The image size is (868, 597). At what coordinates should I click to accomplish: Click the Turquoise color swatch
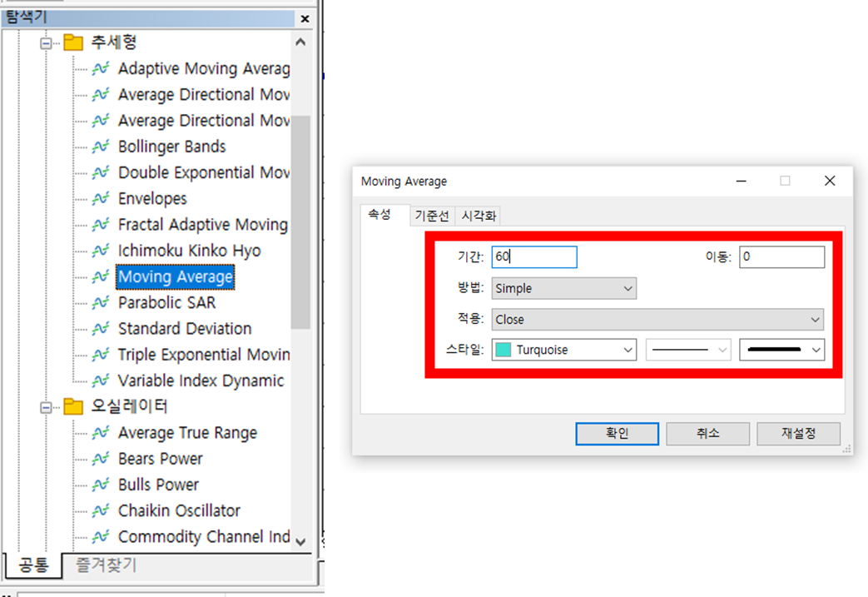click(503, 350)
